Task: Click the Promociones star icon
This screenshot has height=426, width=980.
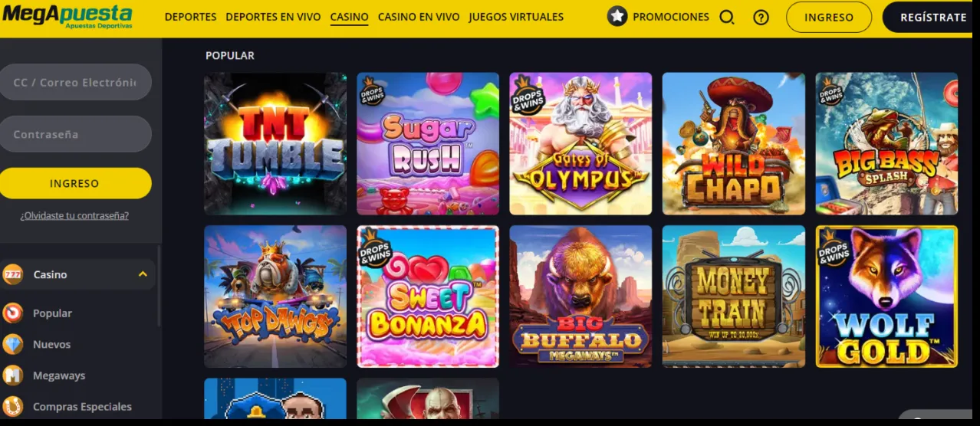Action: tap(617, 16)
